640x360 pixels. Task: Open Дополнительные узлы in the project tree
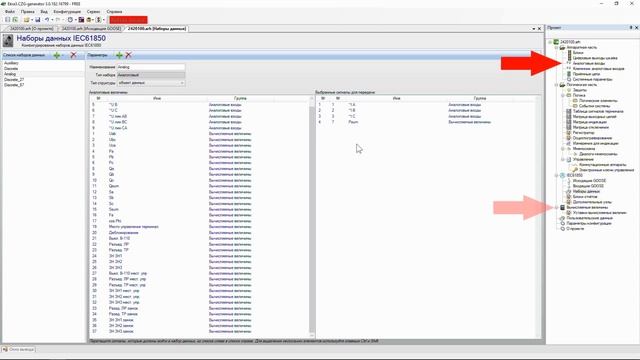click(592, 202)
